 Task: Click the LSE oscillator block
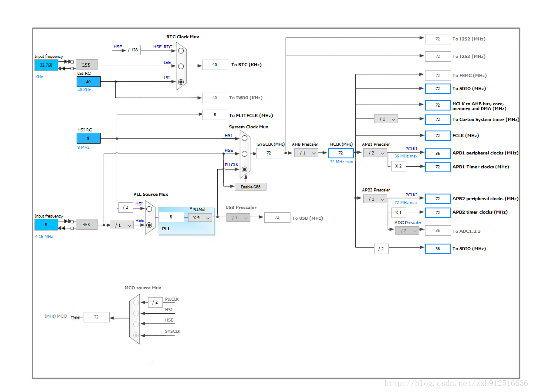coord(86,65)
